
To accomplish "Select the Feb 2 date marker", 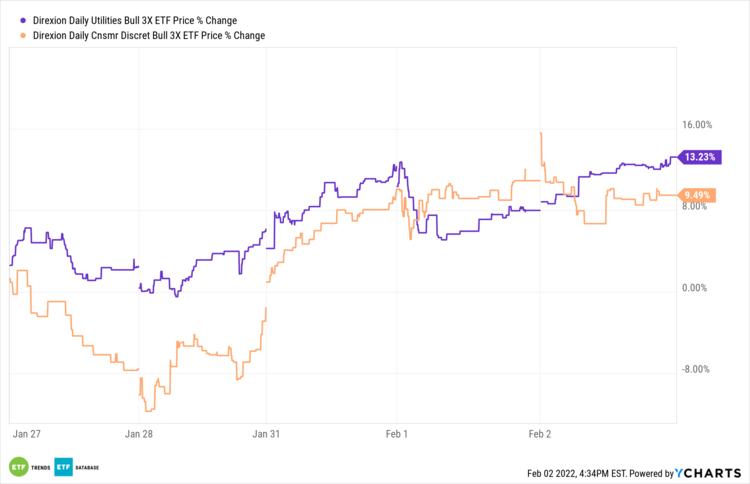I will coord(540,435).
